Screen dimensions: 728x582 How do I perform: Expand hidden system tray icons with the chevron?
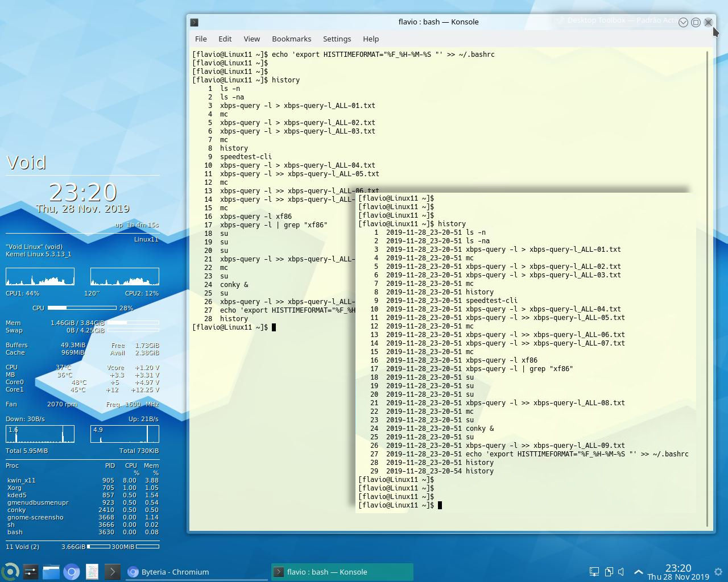(639, 572)
